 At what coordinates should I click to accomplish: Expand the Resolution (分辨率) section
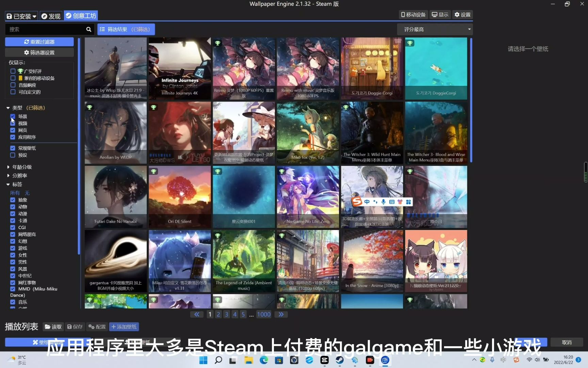pos(17,175)
